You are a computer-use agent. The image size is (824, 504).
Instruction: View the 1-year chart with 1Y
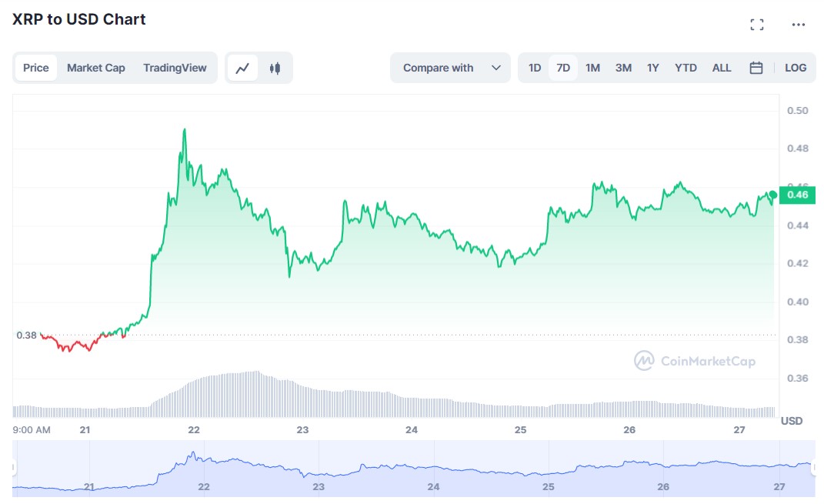coord(652,68)
